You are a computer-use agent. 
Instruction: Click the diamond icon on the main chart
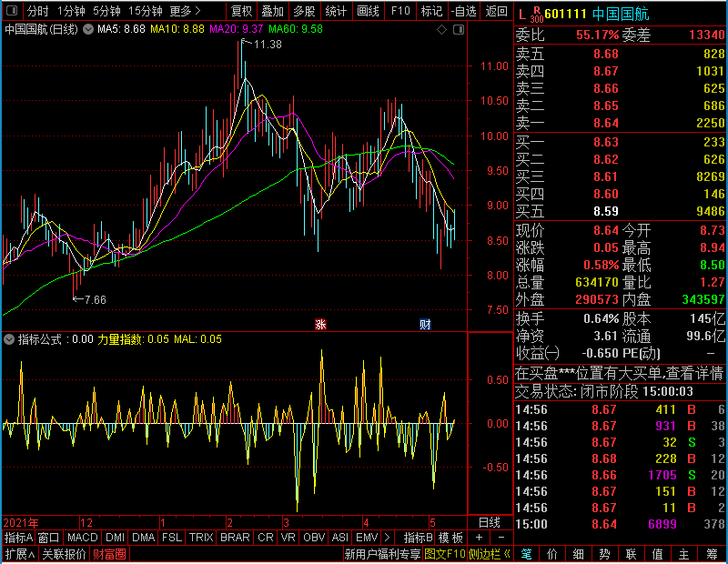click(x=442, y=30)
